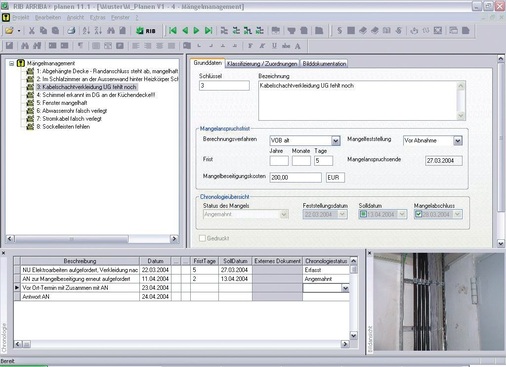
Task: Click the Beschreibung column header
Action: pos(80,261)
